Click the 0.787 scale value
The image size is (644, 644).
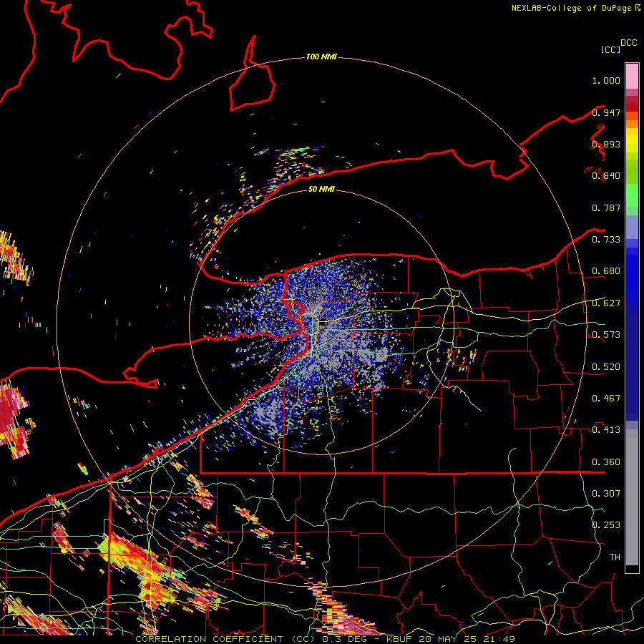[606, 208]
